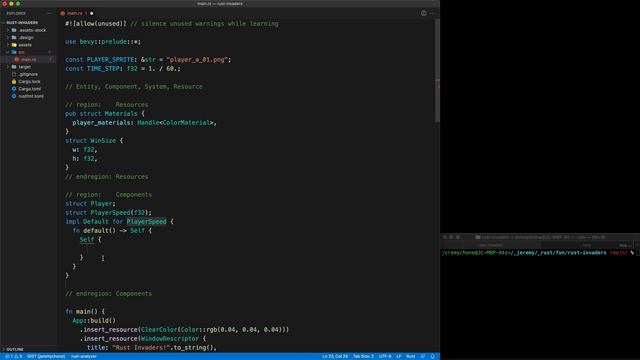Open Cargo.toml from the Explorer
The height and width of the screenshot is (360, 640).
tap(29, 89)
